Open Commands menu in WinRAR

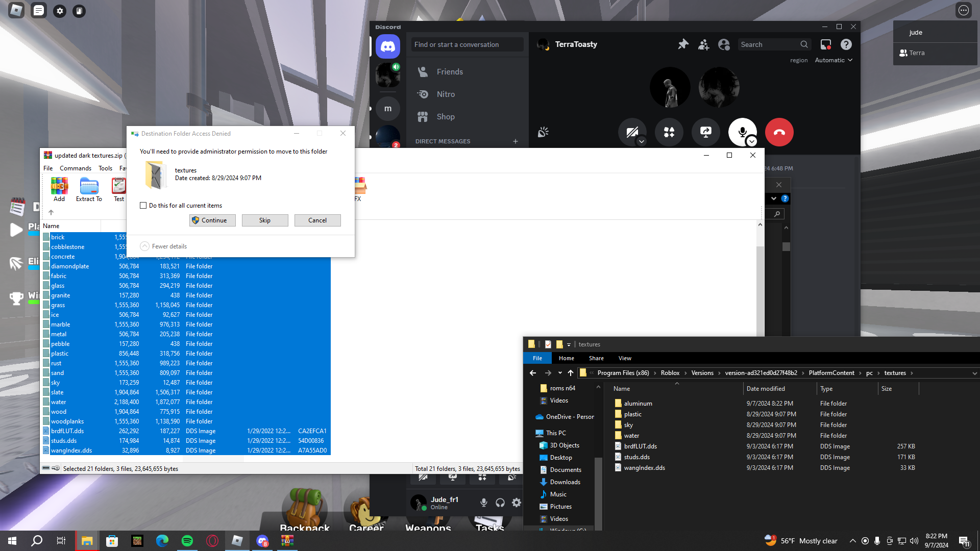click(76, 168)
